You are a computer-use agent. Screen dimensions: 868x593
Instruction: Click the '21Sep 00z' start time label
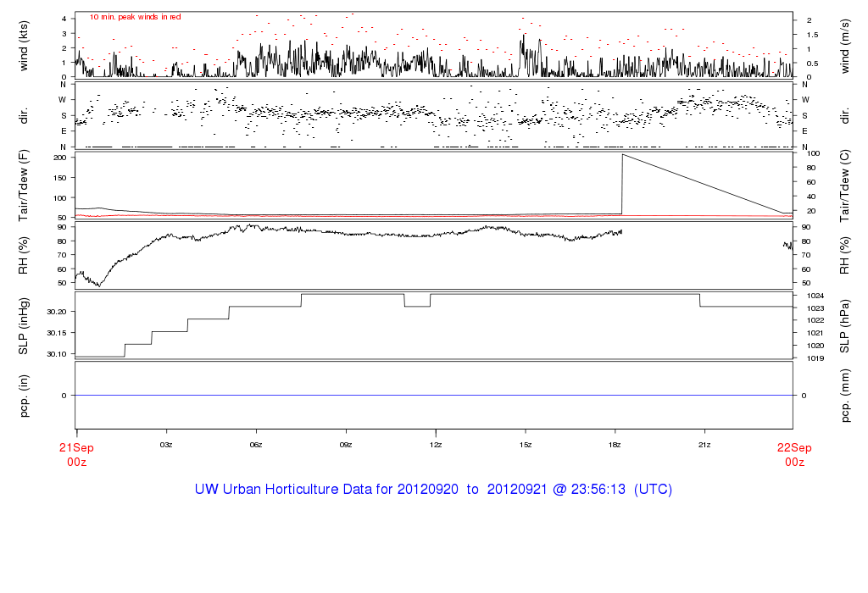(76, 455)
